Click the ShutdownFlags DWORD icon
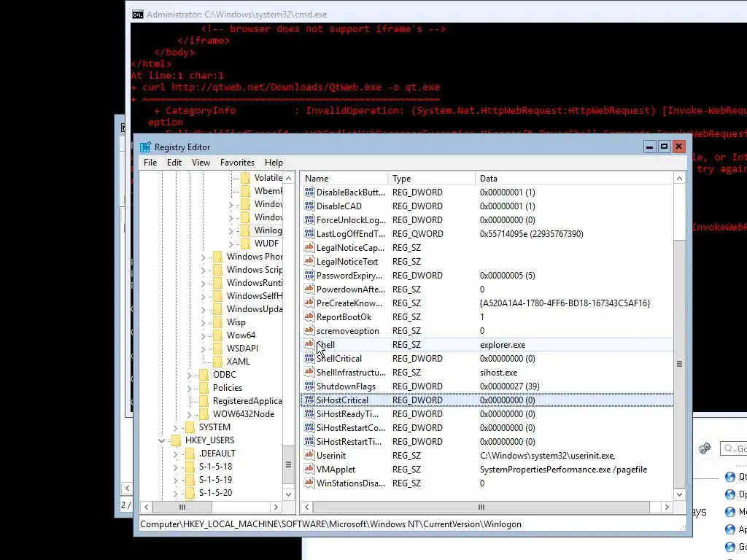This screenshot has height=560, width=747. click(309, 386)
